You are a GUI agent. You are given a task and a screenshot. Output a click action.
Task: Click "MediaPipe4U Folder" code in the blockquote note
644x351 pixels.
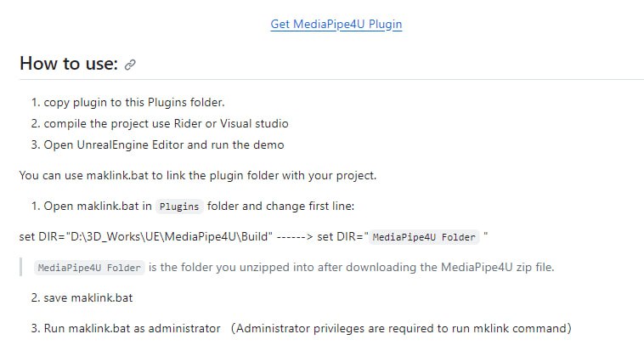click(89, 268)
